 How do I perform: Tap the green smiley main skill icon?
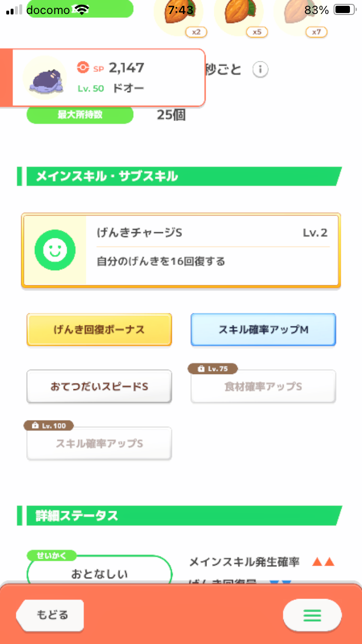[x=55, y=250]
